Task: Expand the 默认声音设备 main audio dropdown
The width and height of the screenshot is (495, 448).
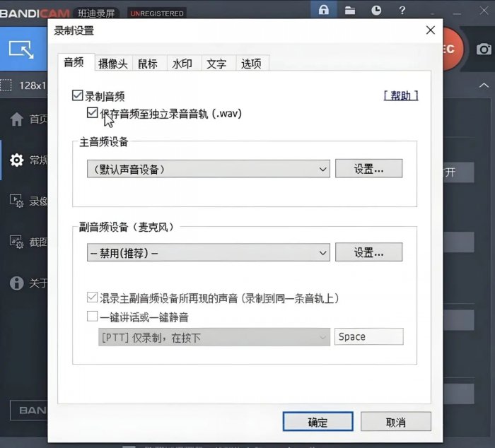Action: 208,169
